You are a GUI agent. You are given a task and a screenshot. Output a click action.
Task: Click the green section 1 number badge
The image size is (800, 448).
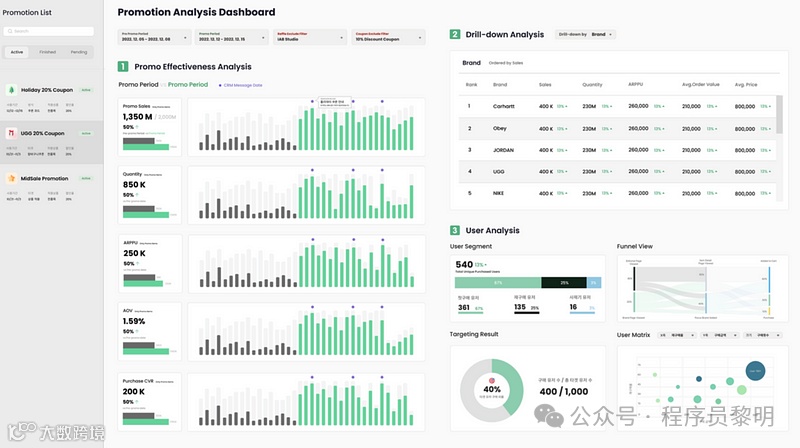[123, 66]
